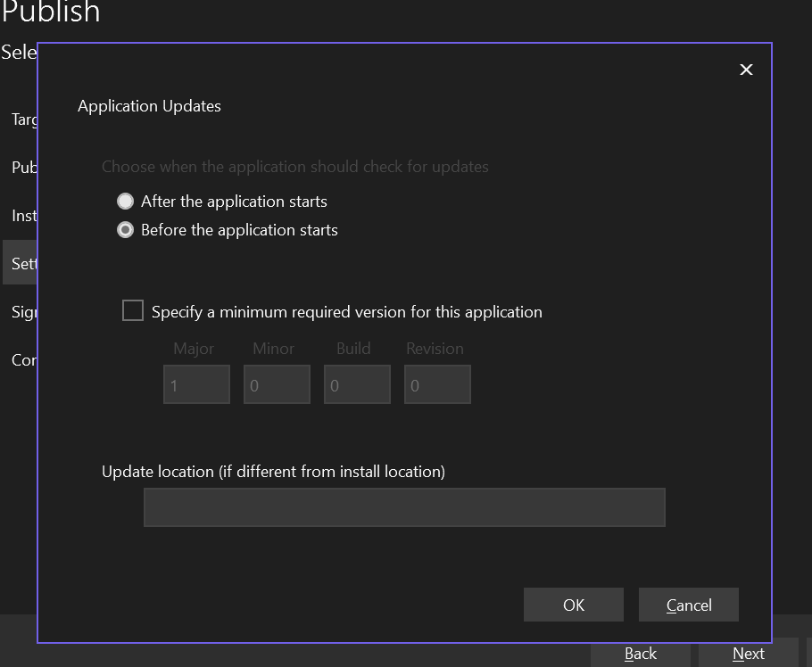Click the Major version input field
The image size is (812, 667).
(195, 383)
